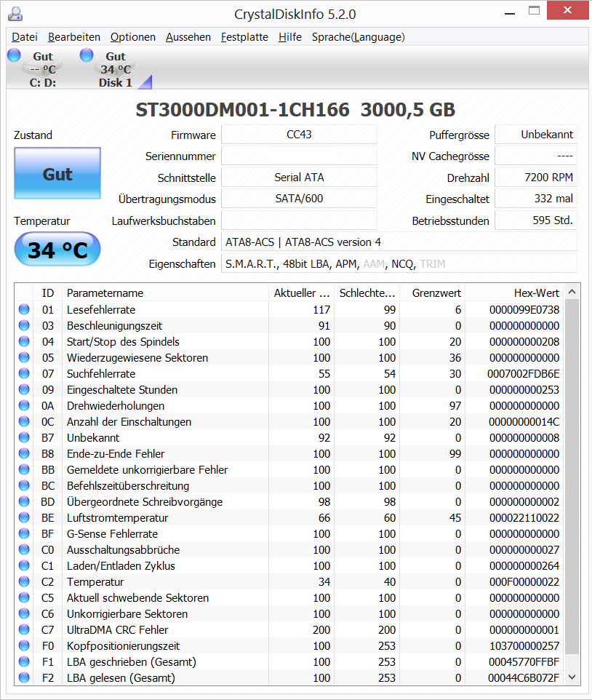Click the Drehzahl field showing 7200 RPM
The height and width of the screenshot is (700, 592).
[536, 178]
